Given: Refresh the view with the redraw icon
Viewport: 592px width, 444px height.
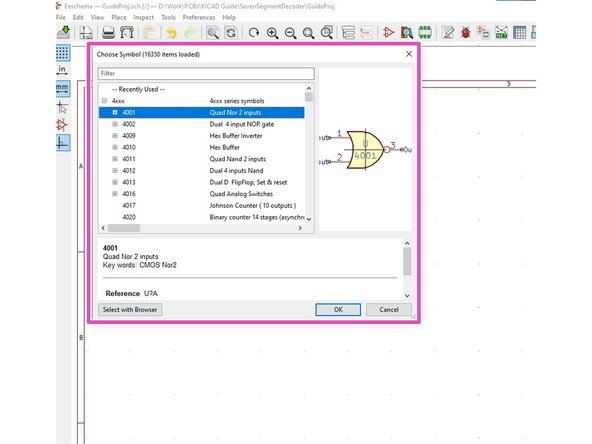Looking at the screenshot, I should pos(254,32).
